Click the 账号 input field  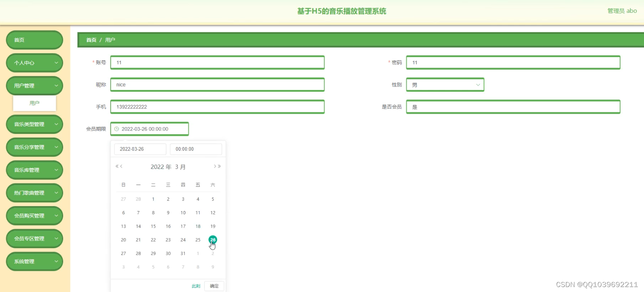[218, 62]
